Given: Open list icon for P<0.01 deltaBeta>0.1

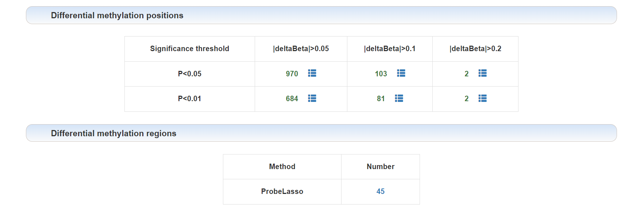Looking at the screenshot, I should coord(399,98).
